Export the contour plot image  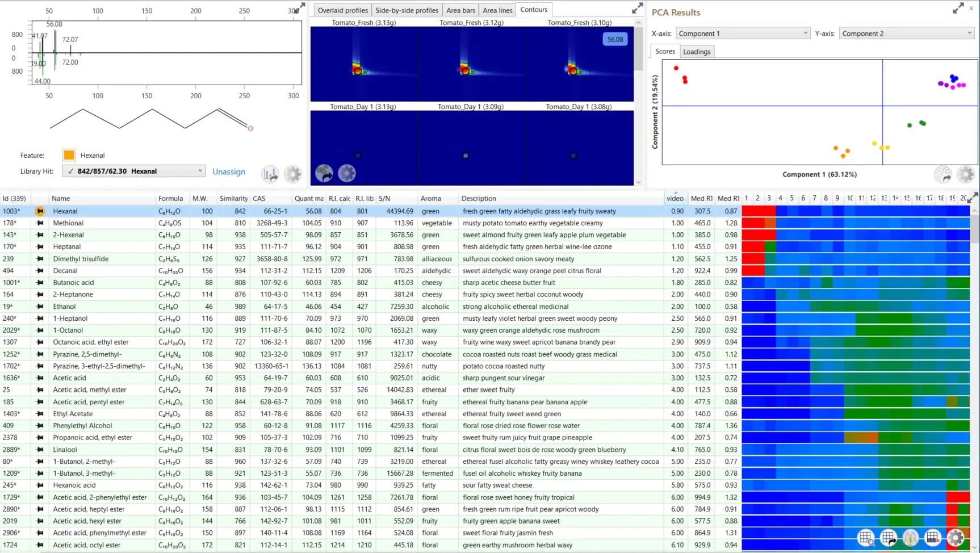coord(324,173)
